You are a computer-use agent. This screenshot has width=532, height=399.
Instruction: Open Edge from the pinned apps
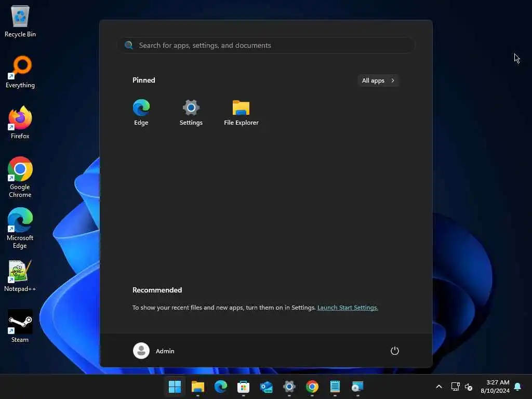pyautogui.click(x=141, y=112)
